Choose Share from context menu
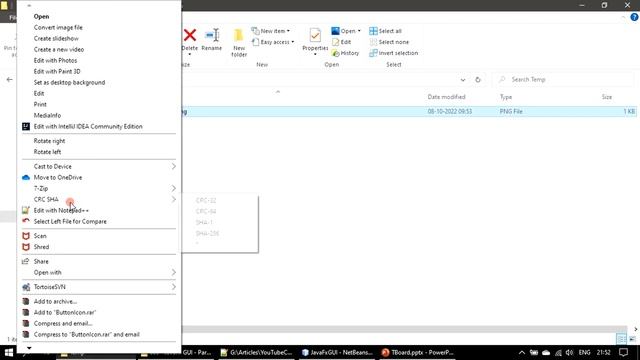Screen dimensions: 640x360 tap(99, 262)
